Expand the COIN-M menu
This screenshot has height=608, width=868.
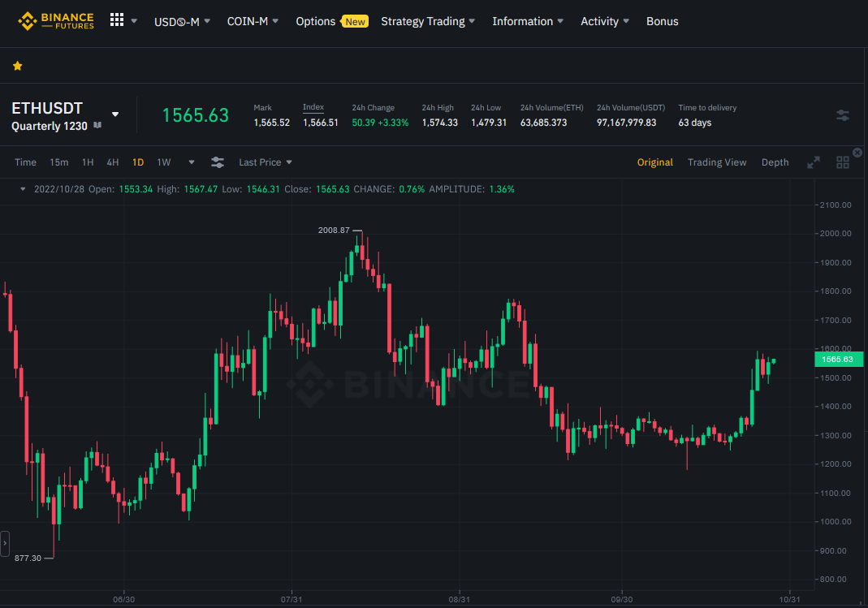(x=253, y=22)
